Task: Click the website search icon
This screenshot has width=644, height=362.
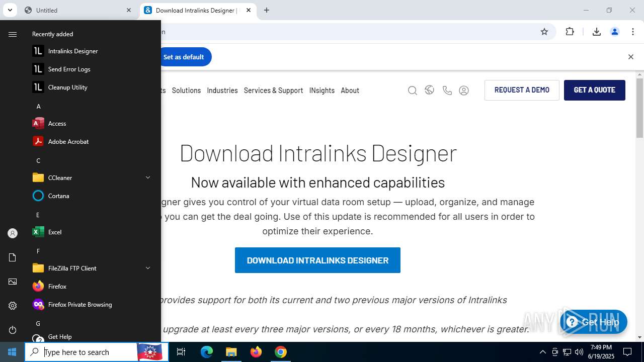Action: tap(413, 90)
